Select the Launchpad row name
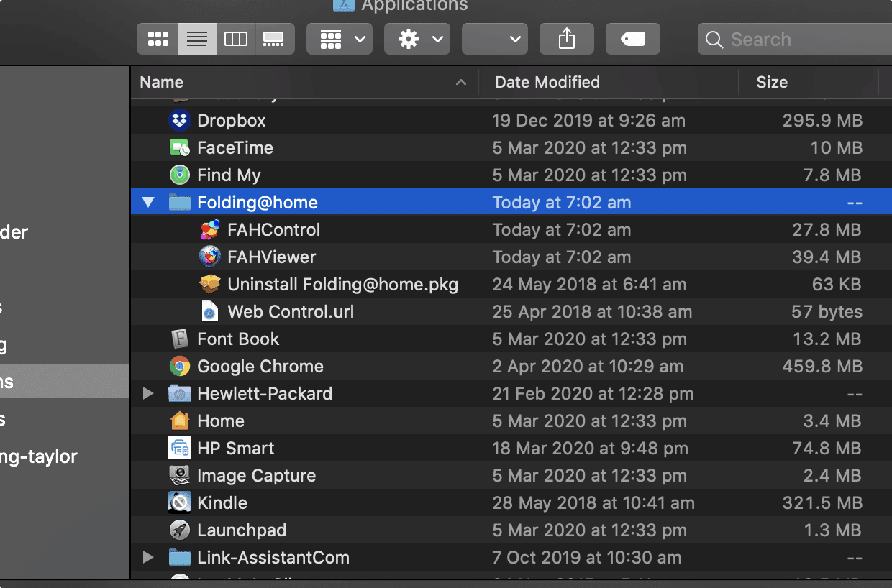The width and height of the screenshot is (892, 588). (x=242, y=530)
